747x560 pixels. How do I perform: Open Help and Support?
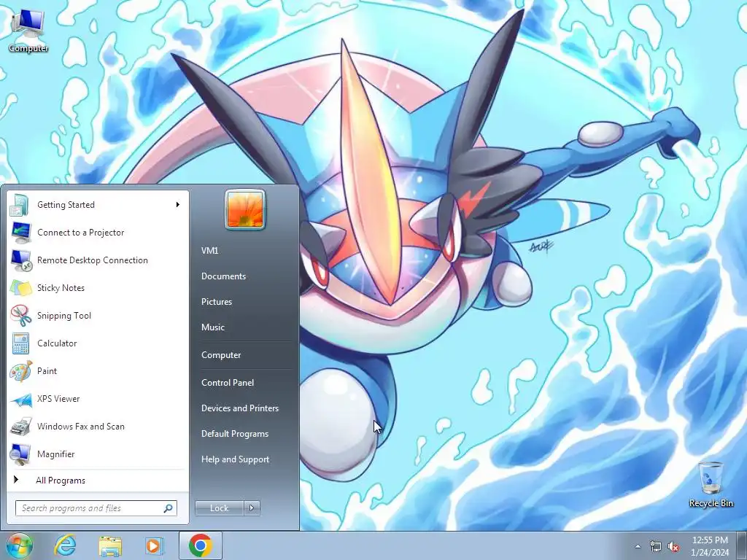pyautogui.click(x=236, y=460)
